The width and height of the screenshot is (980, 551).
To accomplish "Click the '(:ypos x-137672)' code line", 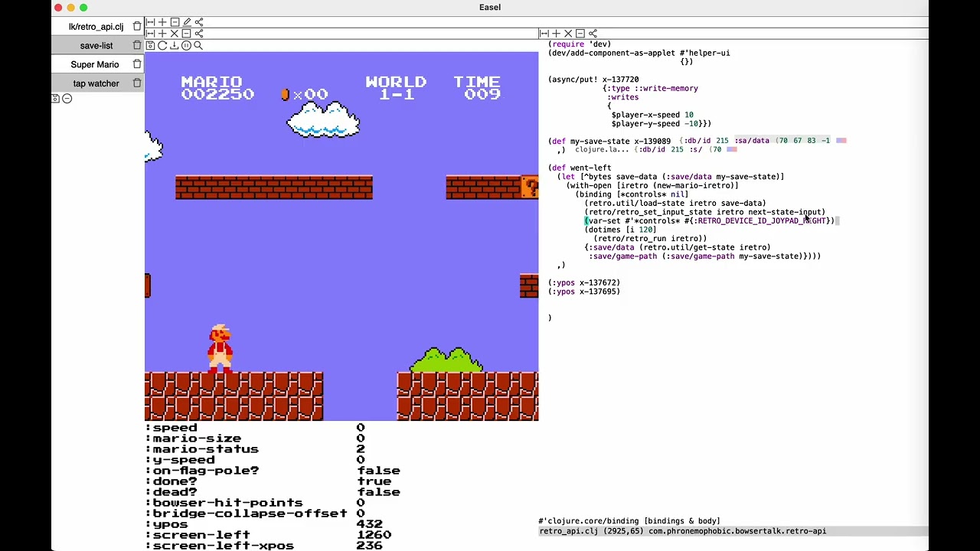I will tap(584, 282).
